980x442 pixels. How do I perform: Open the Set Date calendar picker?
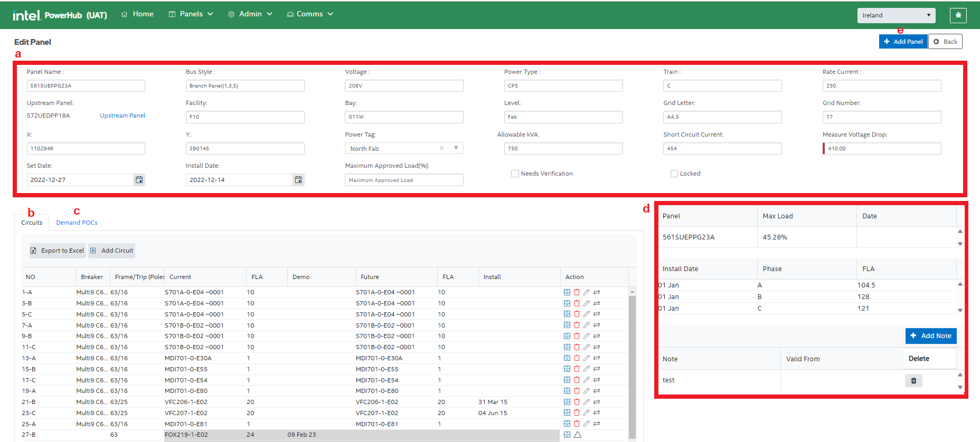point(139,180)
